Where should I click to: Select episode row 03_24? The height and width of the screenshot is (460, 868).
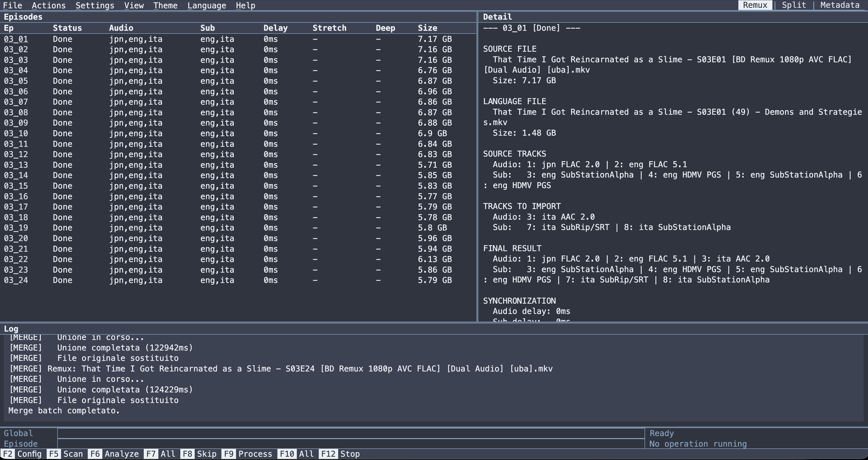pyautogui.click(x=238, y=280)
